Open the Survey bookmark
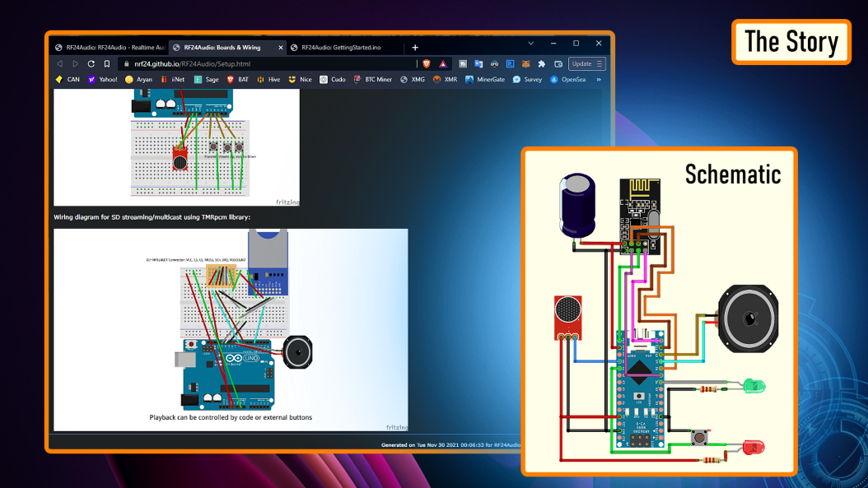Screen dimensions: 868x488 point(528,80)
